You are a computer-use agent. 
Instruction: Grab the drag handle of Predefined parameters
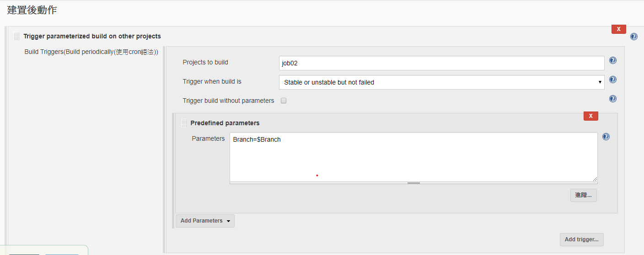tap(184, 123)
